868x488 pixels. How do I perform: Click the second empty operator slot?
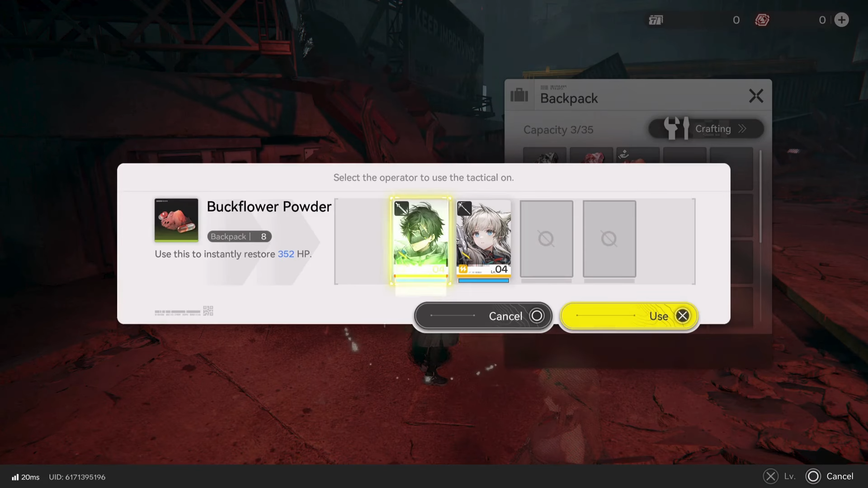[x=609, y=239]
